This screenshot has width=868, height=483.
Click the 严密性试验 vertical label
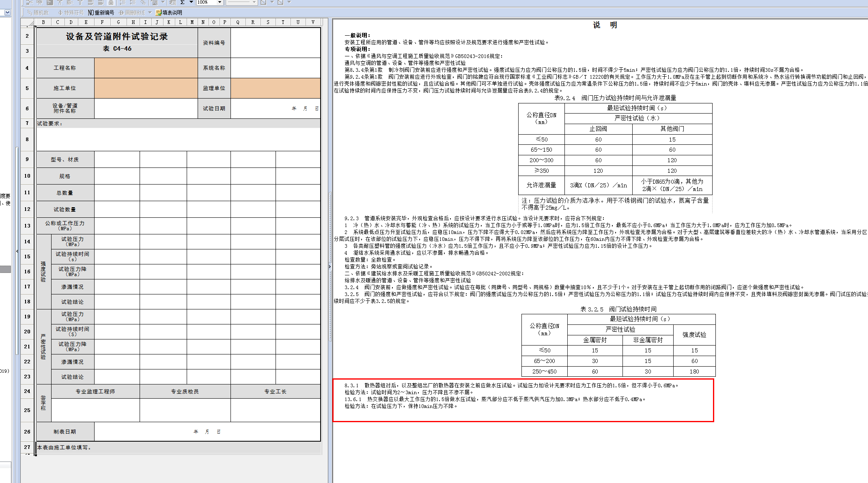[43, 347]
